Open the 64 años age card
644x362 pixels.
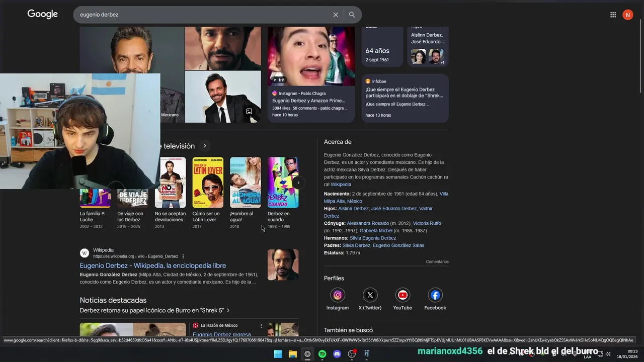382,47
